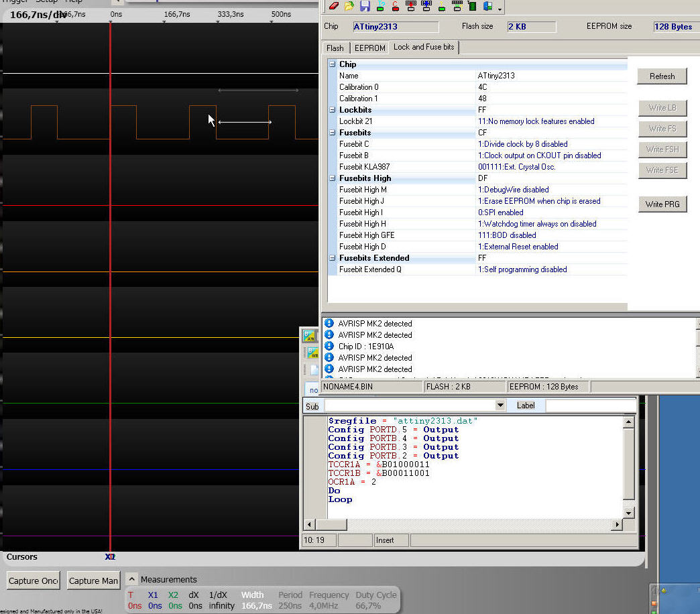
Task: Click the red chip icon with letter C
Action: tap(396, 7)
